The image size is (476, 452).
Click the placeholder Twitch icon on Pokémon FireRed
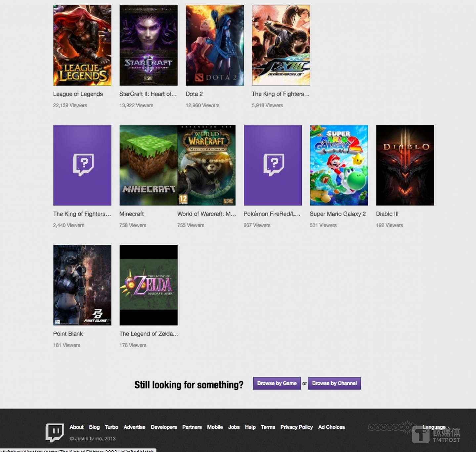pyautogui.click(x=272, y=165)
